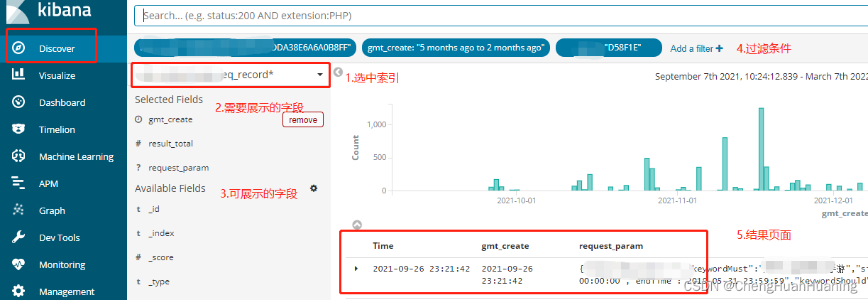Click the Available Fields heading
The width and height of the screenshot is (868, 300).
(170, 188)
